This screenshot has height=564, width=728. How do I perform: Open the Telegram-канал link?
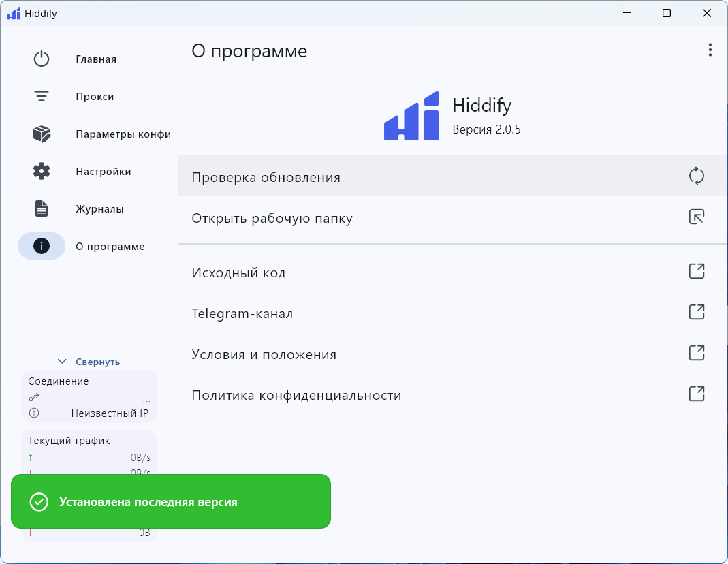242,314
